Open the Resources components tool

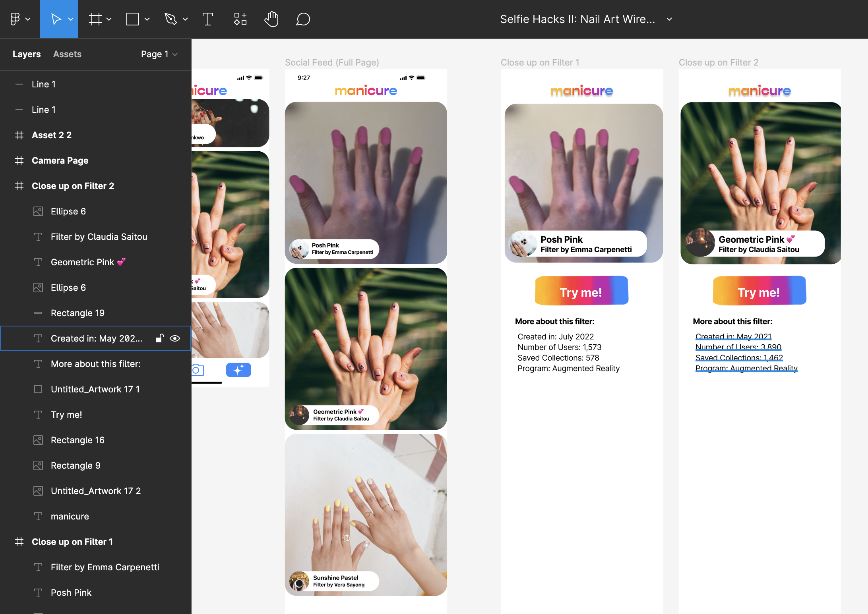coord(240,19)
